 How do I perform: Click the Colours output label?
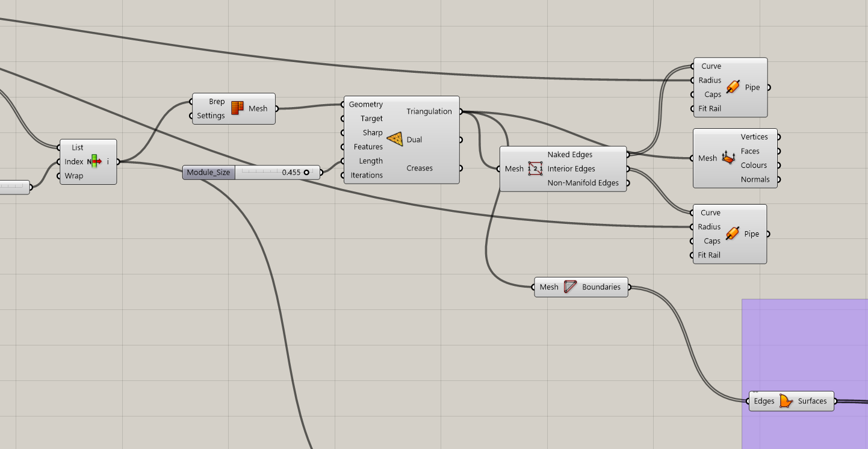coord(754,165)
